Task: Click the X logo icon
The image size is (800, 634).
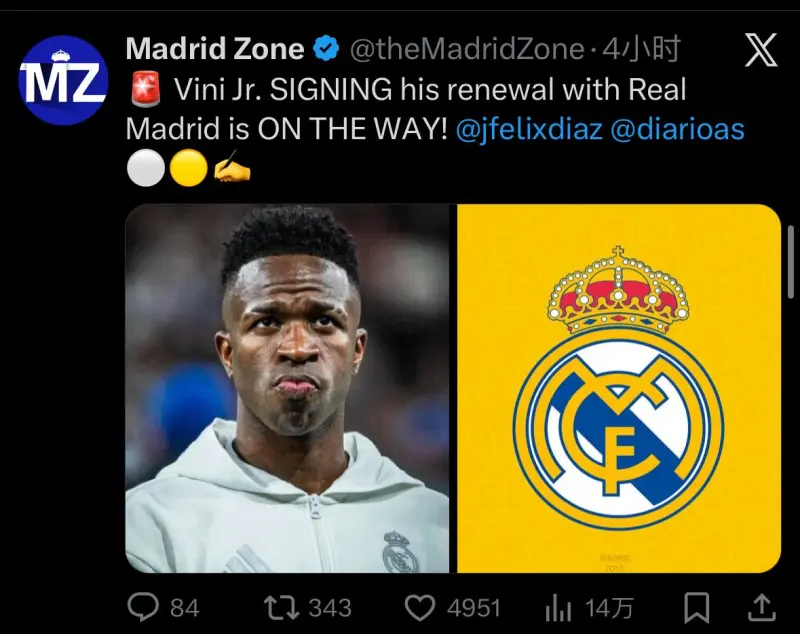Action: (761, 49)
